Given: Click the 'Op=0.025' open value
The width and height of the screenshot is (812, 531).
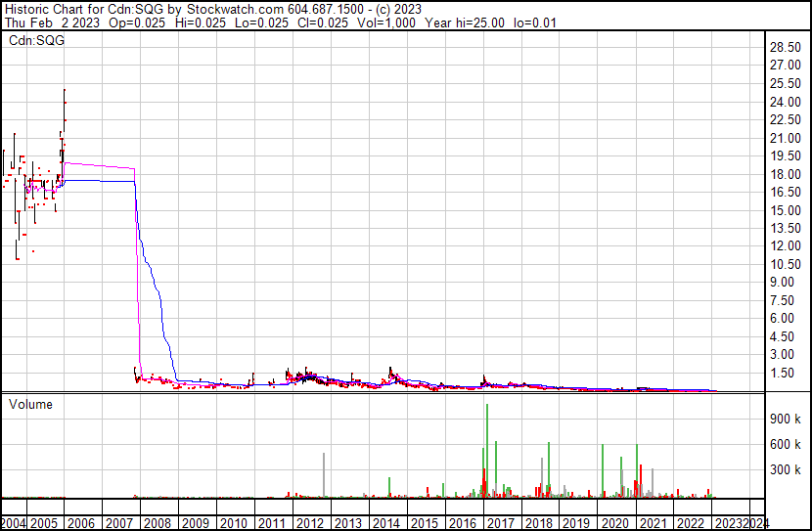Looking at the screenshot, I should [x=137, y=22].
